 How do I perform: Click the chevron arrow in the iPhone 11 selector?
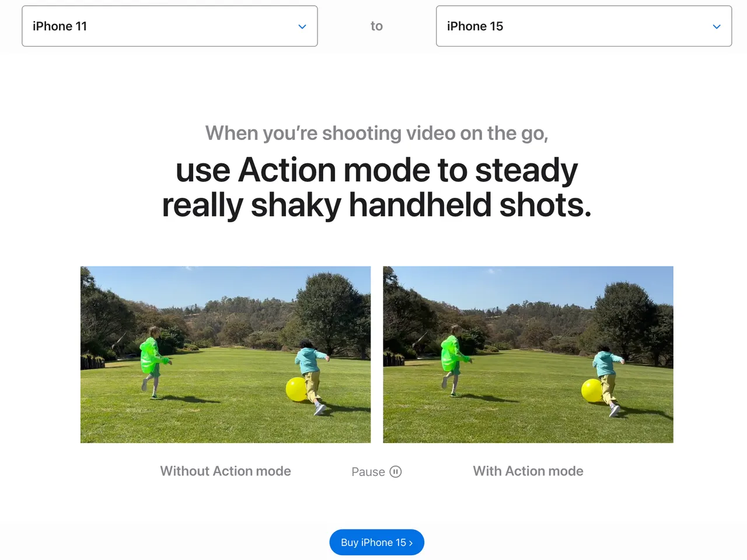[302, 27]
